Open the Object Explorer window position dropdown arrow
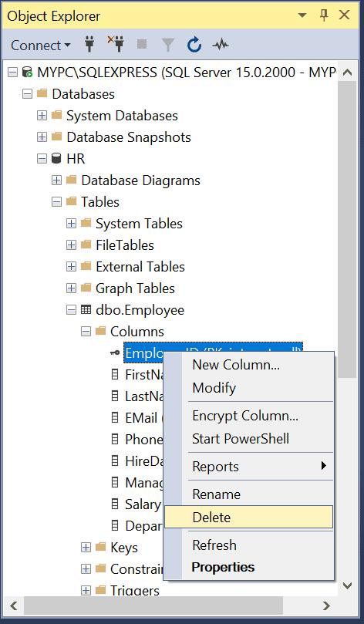 pos(302,15)
